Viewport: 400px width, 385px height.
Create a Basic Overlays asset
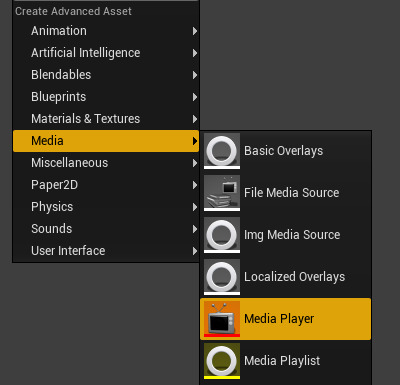pos(286,151)
